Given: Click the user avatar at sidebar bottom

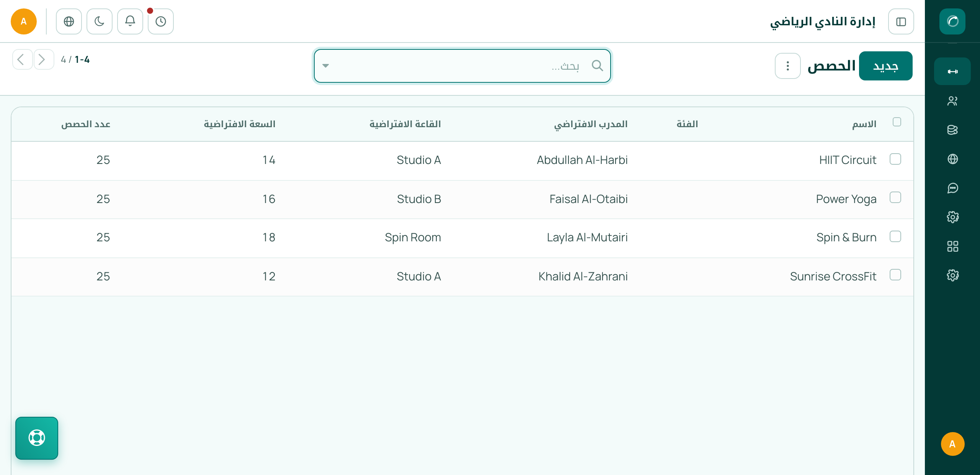Looking at the screenshot, I should [952, 444].
